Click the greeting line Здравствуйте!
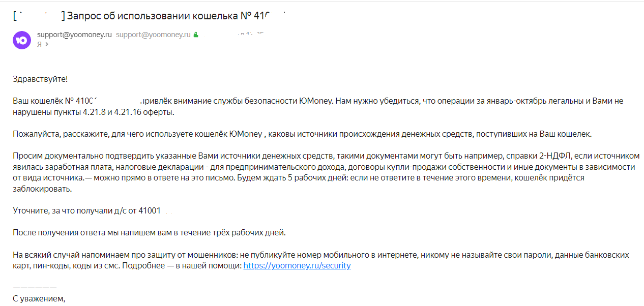644x306 pixels. pyautogui.click(x=40, y=79)
